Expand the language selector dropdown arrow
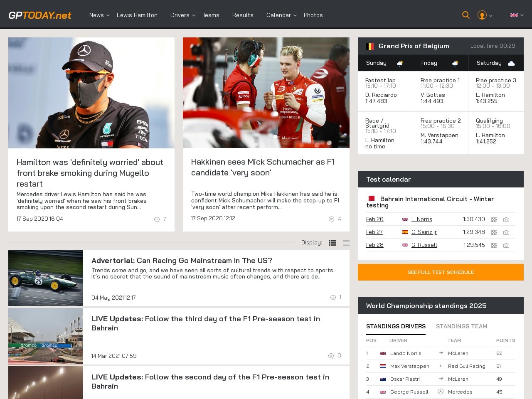The image size is (532, 399). 522,15
